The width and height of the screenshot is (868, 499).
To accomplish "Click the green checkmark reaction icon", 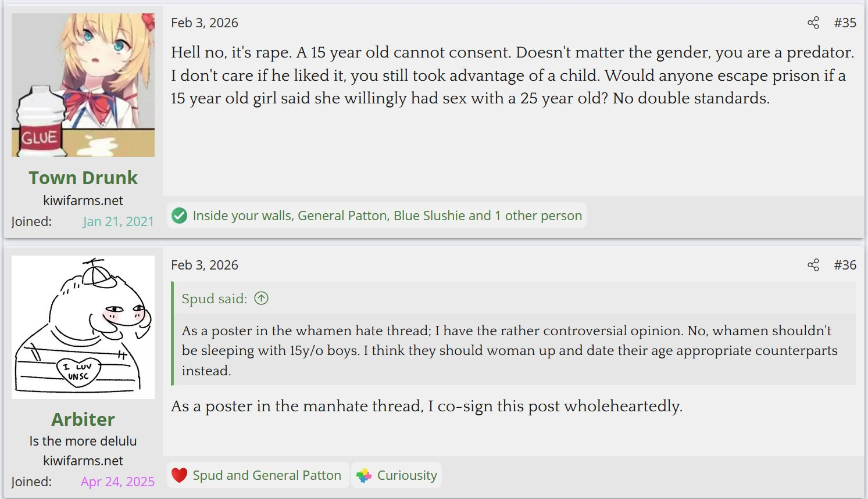I will tap(180, 216).
